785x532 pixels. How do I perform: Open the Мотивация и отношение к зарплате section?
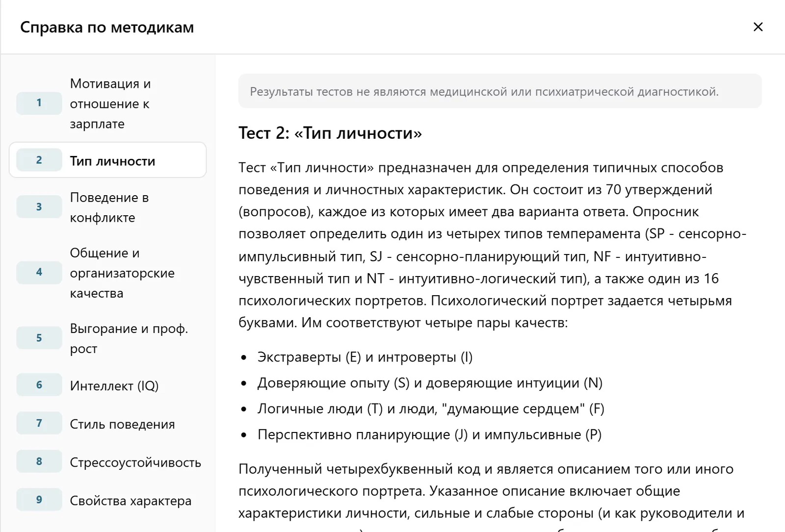point(107,103)
